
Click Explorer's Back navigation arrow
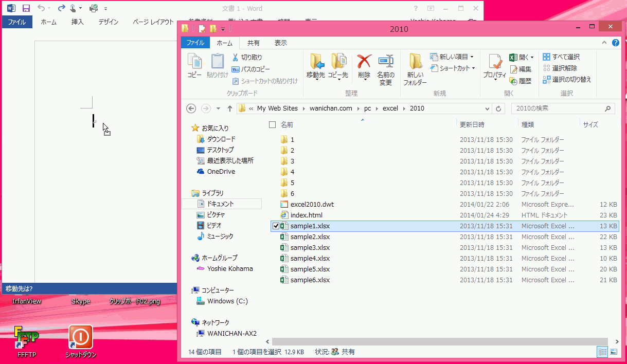(x=191, y=108)
